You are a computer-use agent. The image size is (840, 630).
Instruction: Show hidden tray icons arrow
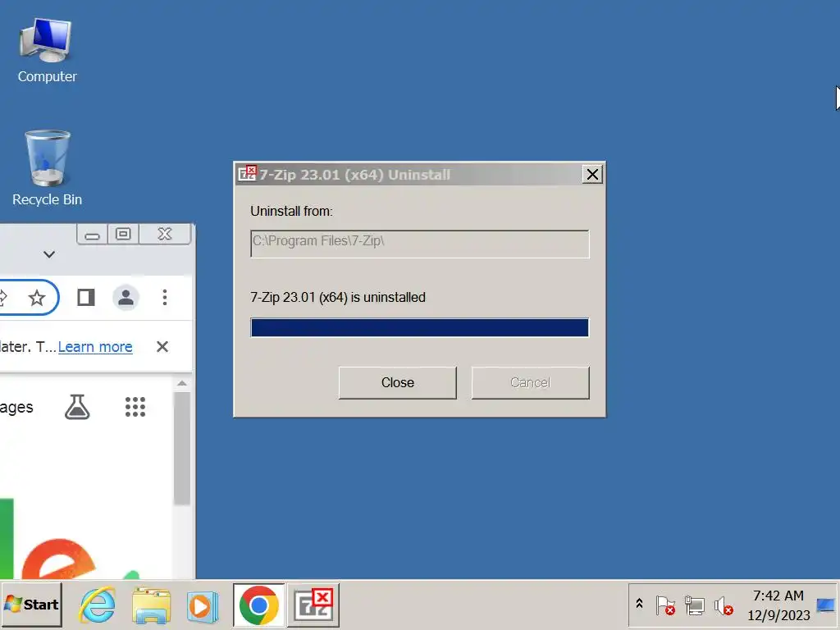[639, 605]
